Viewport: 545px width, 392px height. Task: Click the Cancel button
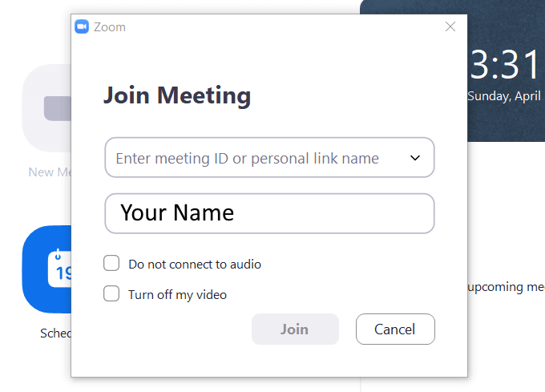395,329
